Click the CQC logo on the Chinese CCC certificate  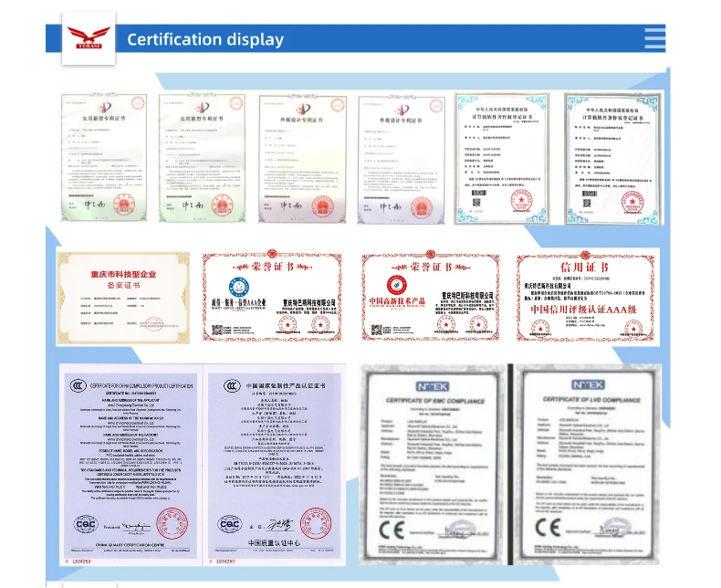(x=229, y=524)
